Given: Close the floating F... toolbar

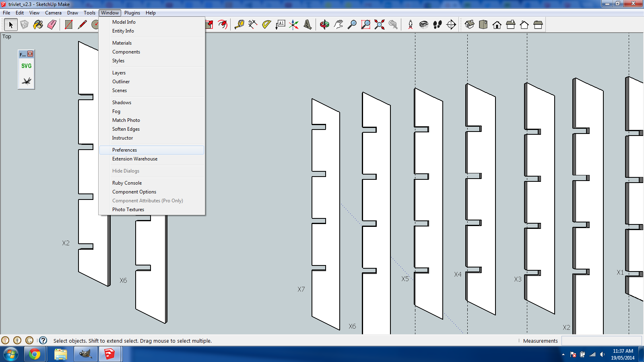Looking at the screenshot, I should point(30,54).
